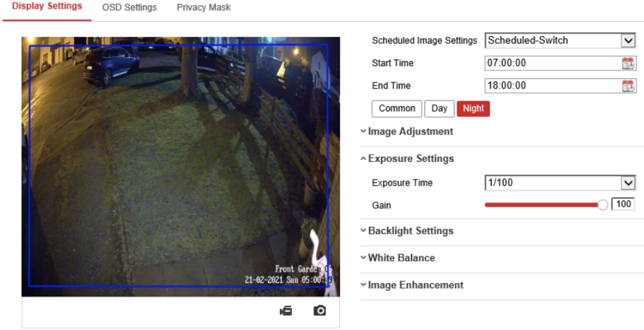Expand the Image Enhancement section
This screenshot has width=644, height=330.
point(415,285)
